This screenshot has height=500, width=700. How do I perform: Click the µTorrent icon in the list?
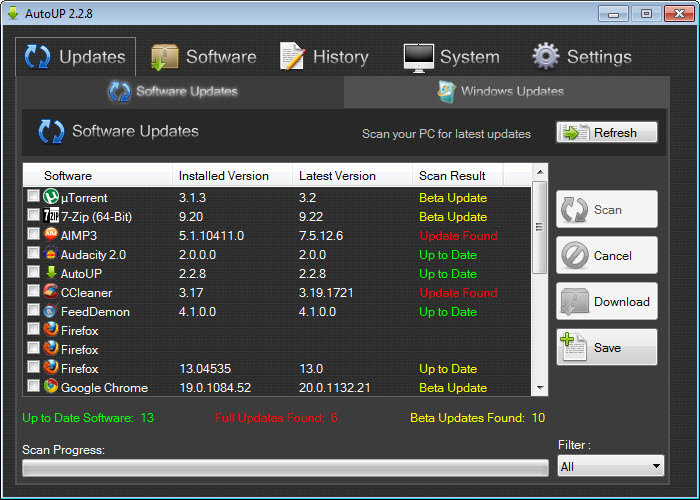[51, 196]
